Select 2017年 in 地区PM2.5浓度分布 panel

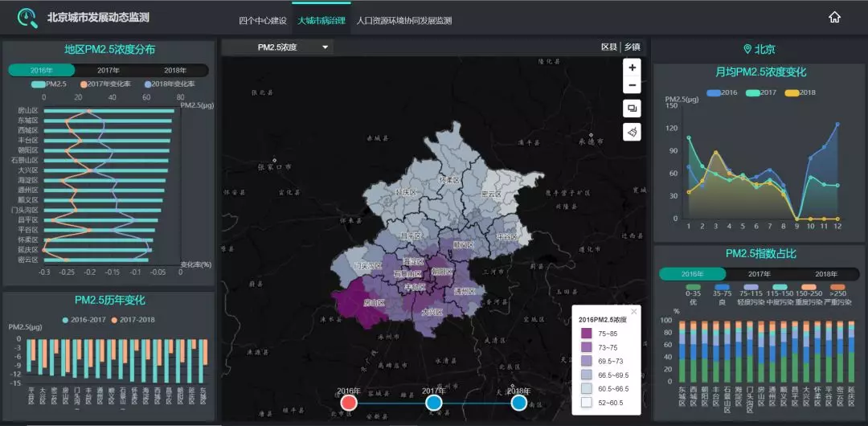point(108,71)
